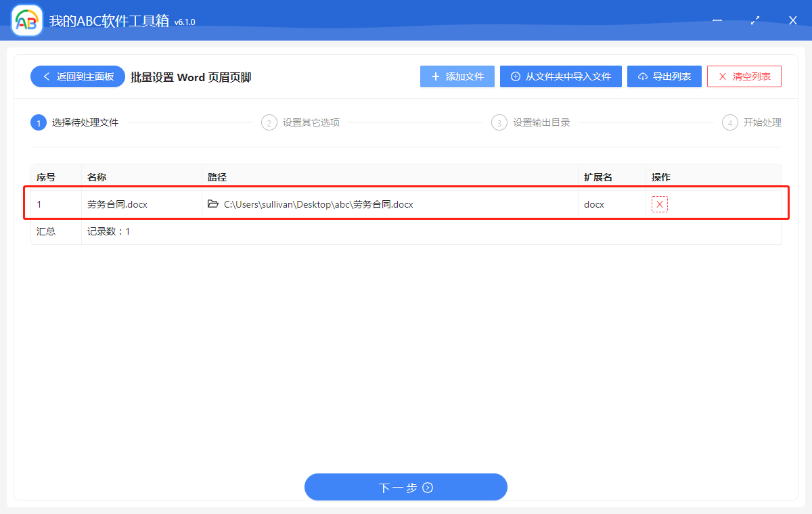This screenshot has height=514, width=812.
Task: Click the 下一步 button to proceed
Action: 406,487
